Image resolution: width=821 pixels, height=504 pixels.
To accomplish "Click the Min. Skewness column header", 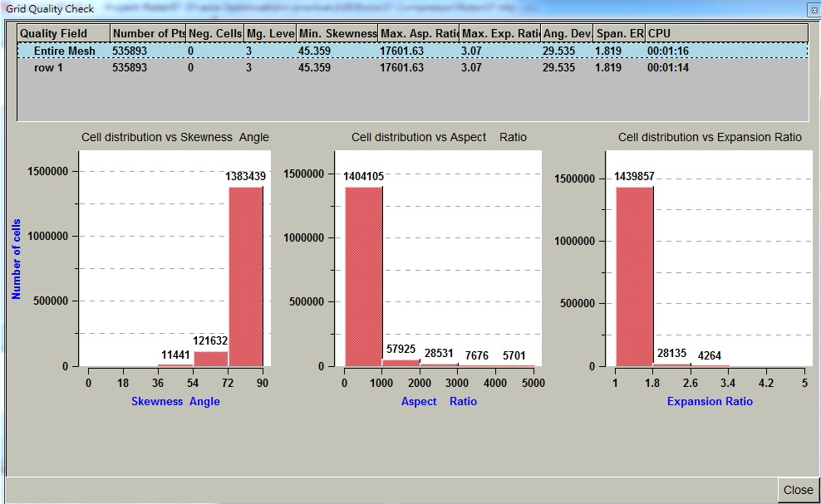I will tap(337, 33).
